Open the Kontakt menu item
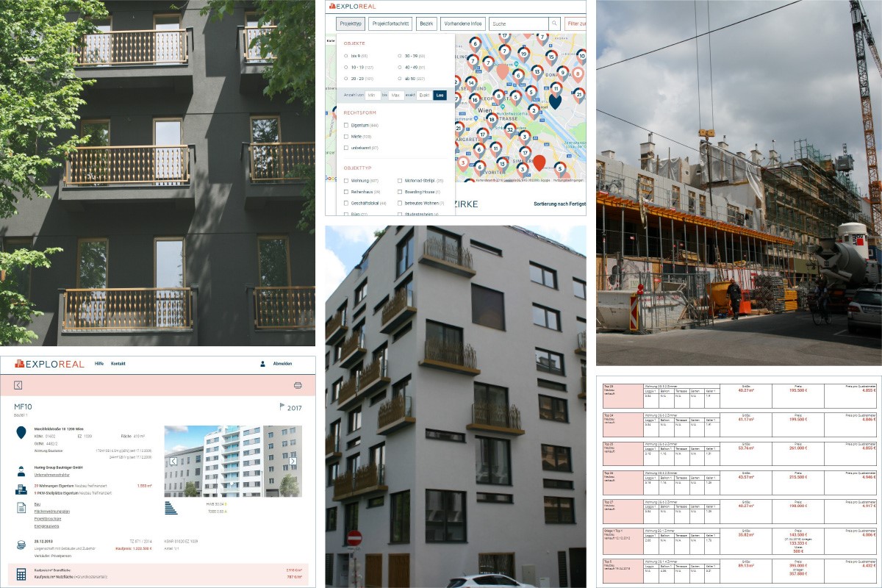 point(118,364)
